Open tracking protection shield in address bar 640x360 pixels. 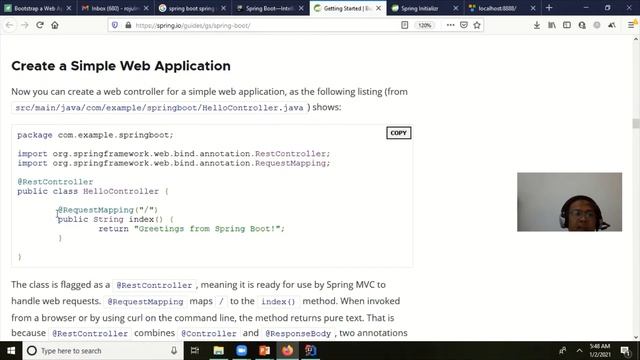[x=115, y=25]
